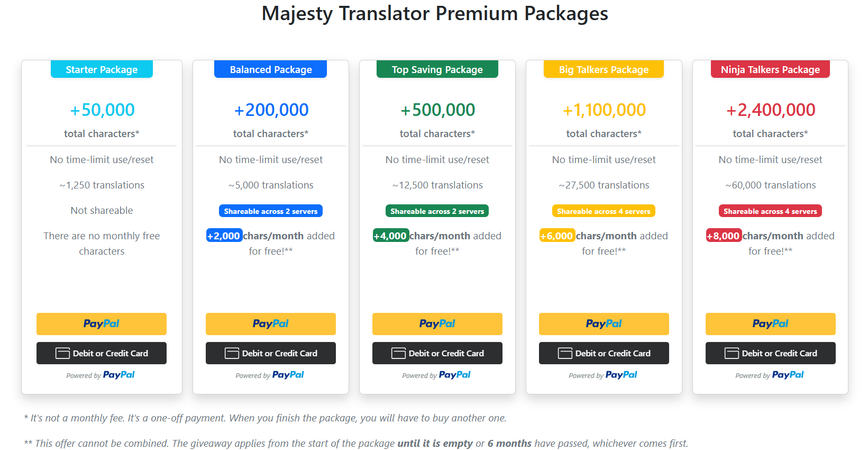Click the card icon in Ninja Talkers Package's Debit button

(732, 353)
